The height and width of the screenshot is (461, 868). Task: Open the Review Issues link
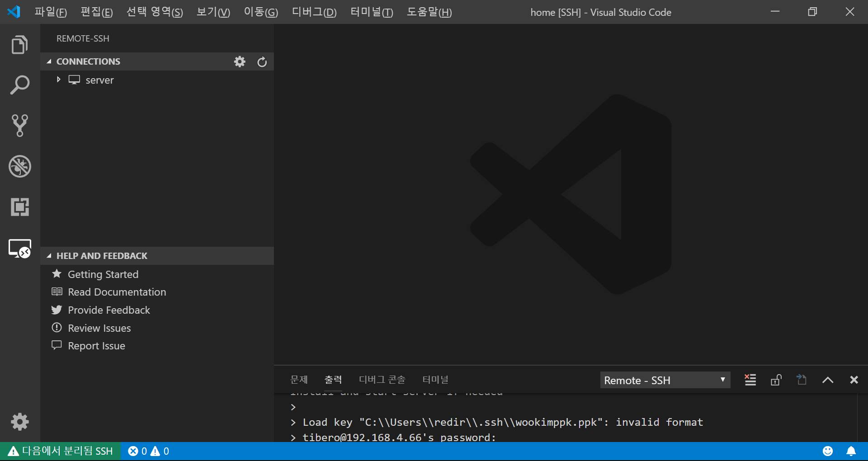(x=99, y=328)
